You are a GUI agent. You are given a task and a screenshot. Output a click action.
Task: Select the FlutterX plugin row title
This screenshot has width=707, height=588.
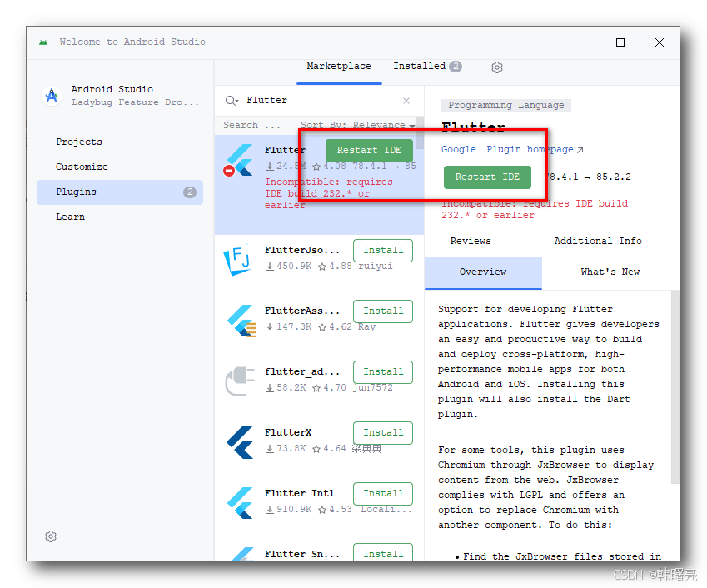tap(288, 432)
